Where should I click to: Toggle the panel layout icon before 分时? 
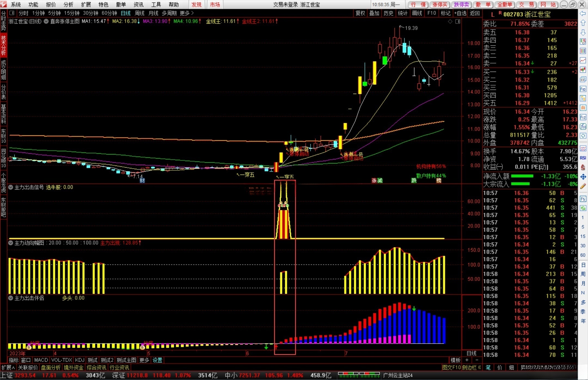pos(12,13)
